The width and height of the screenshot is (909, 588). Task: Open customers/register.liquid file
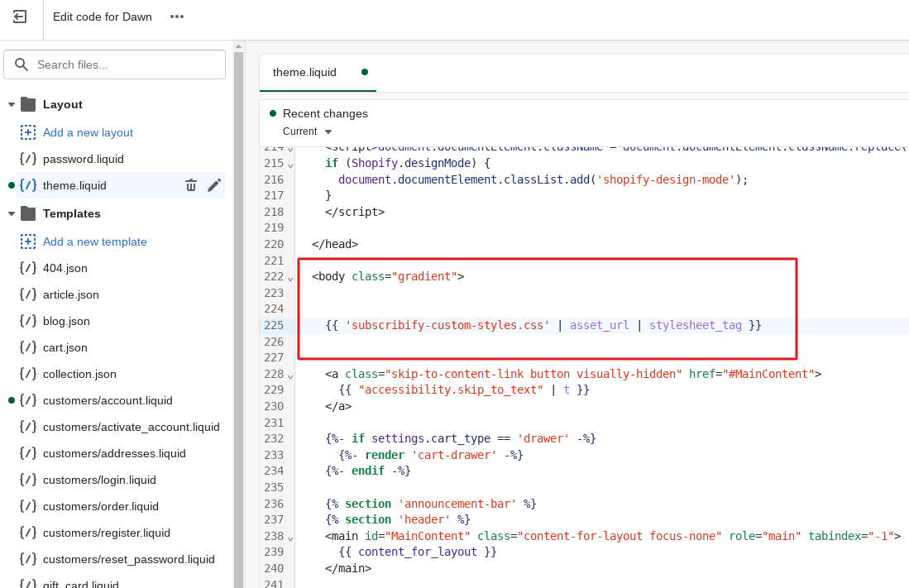point(107,533)
